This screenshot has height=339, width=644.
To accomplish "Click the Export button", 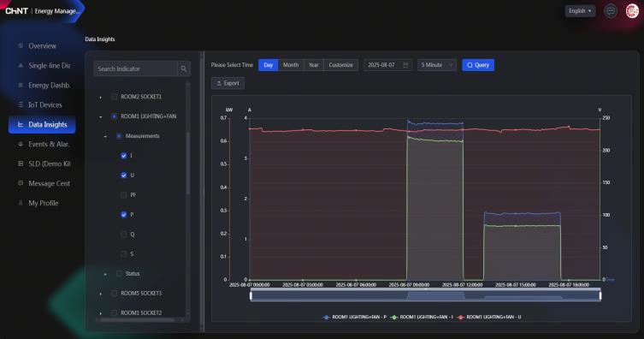I will (228, 83).
